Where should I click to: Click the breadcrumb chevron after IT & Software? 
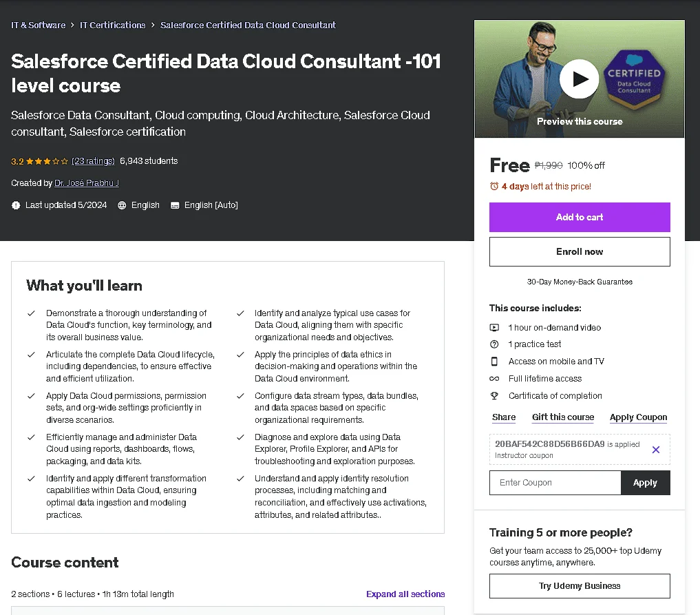[72, 25]
